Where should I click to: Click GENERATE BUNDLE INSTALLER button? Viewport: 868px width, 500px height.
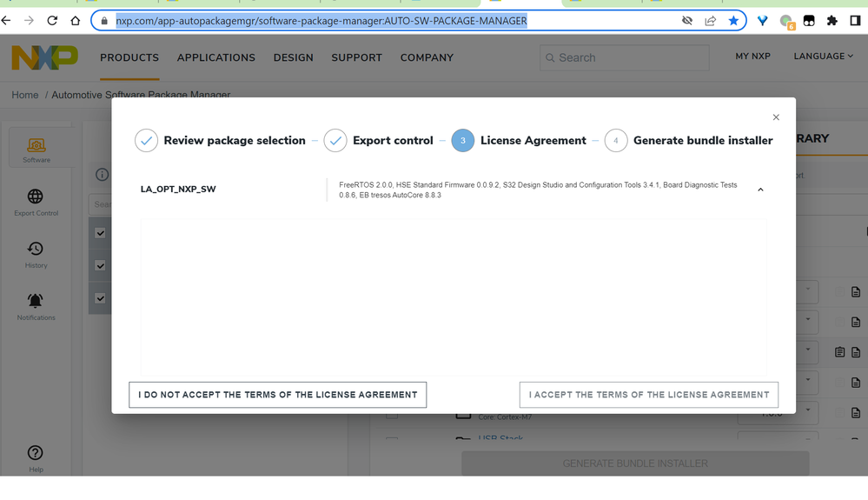(635, 463)
